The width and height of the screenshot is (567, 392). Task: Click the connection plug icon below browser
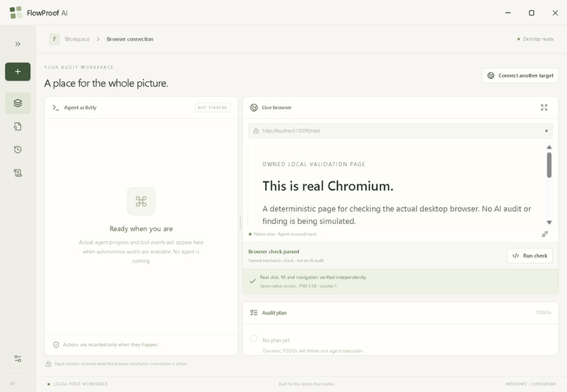click(544, 234)
